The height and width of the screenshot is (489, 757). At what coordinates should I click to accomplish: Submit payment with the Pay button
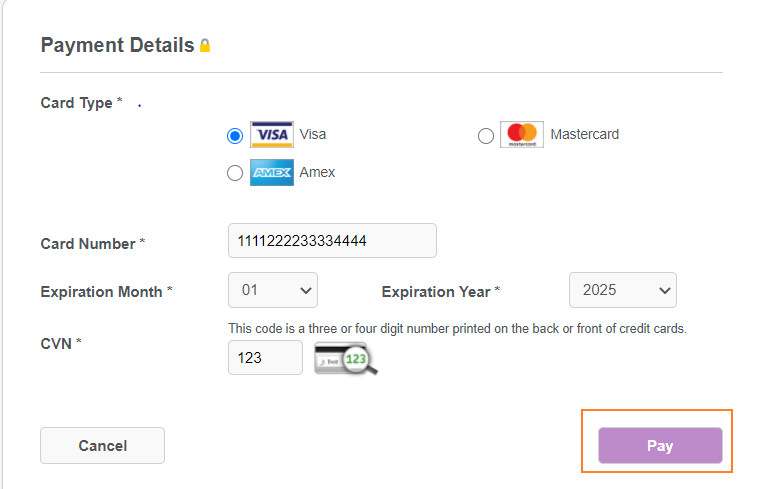(x=660, y=446)
